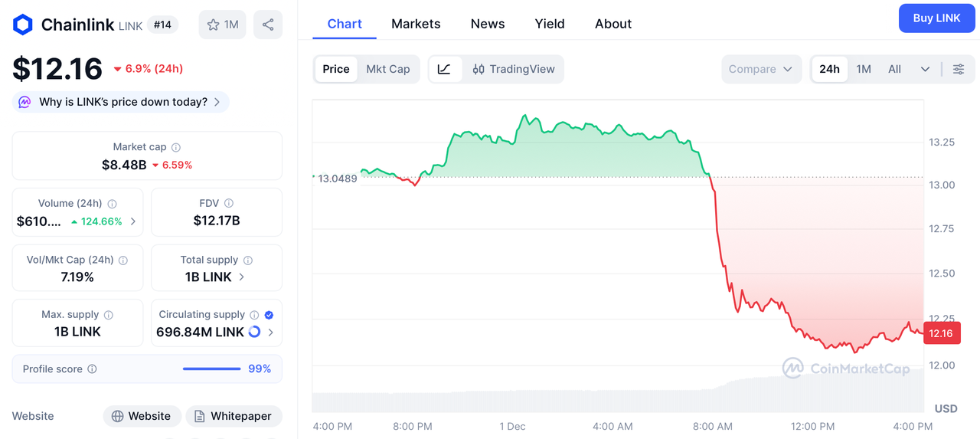Show Profile score info icon
Viewport: 980px width, 439px height.
pyautogui.click(x=92, y=369)
